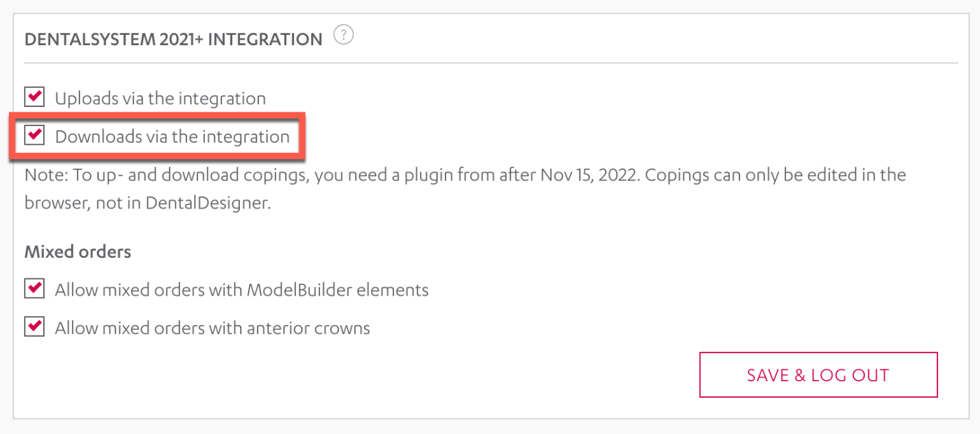Click 'Allow mixed orders with anterior crowns' label
The height and width of the screenshot is (434, 980).
click(212, 328)
